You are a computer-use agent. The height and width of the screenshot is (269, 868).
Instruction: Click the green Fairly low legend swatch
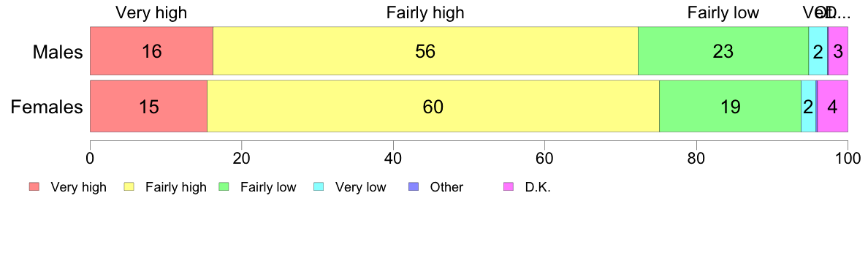tap(224, 187)
